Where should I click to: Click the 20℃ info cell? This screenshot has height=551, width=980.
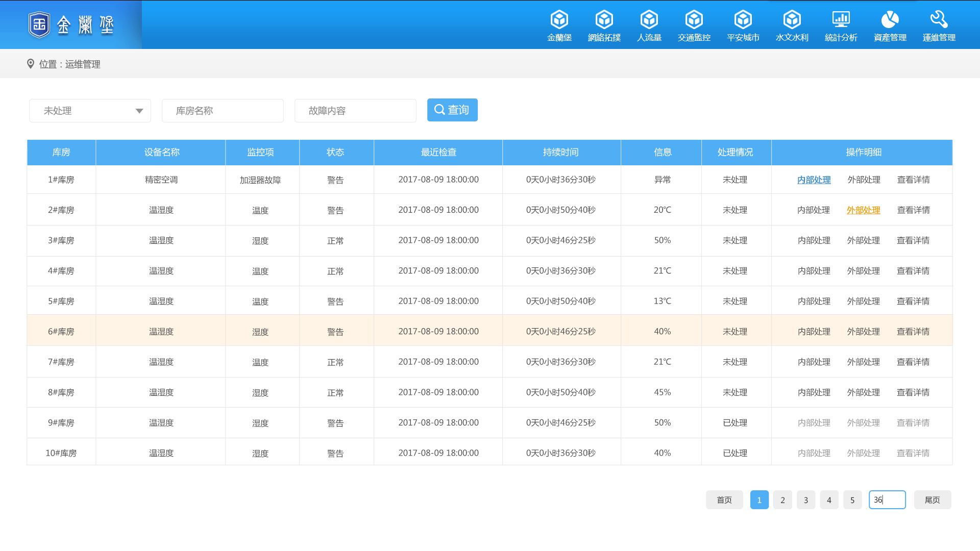pyautogui.click(x=663, y=210)
